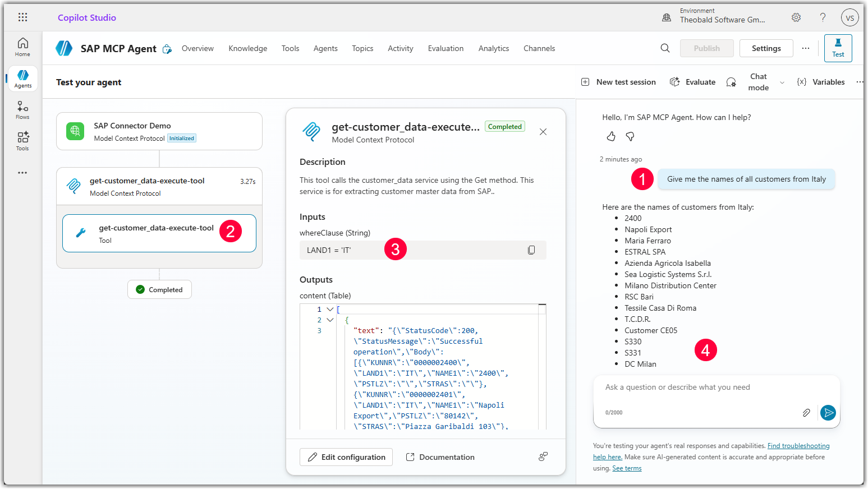The image size is (868, 489).
Task: Click the wrench Tool icon
Action: [81, 233]
